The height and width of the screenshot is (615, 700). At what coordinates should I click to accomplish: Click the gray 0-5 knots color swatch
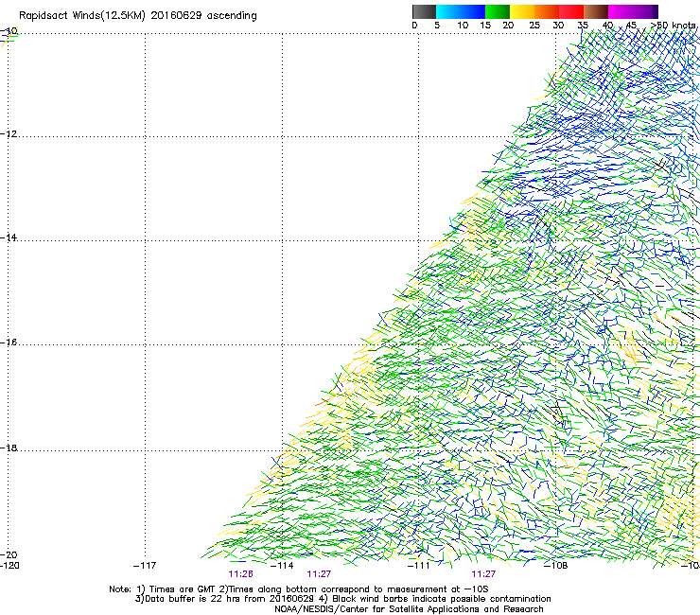tap(424, 11)
